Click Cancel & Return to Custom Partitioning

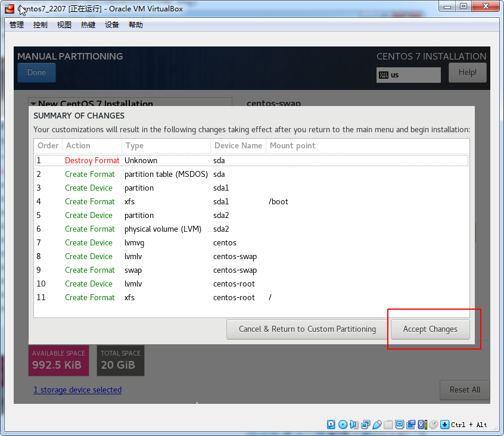(x=307, y=329)
